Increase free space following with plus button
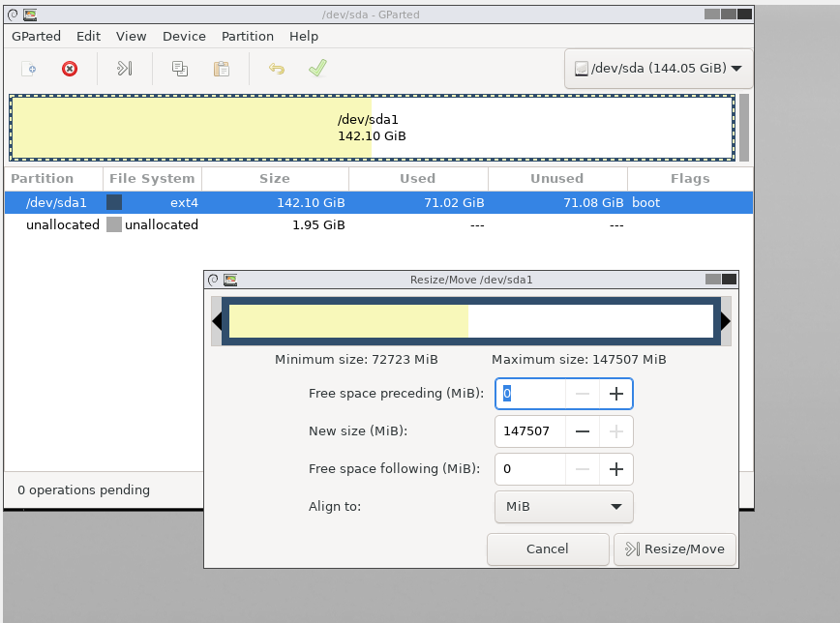 pyautogui.click(x=615, y=469)
